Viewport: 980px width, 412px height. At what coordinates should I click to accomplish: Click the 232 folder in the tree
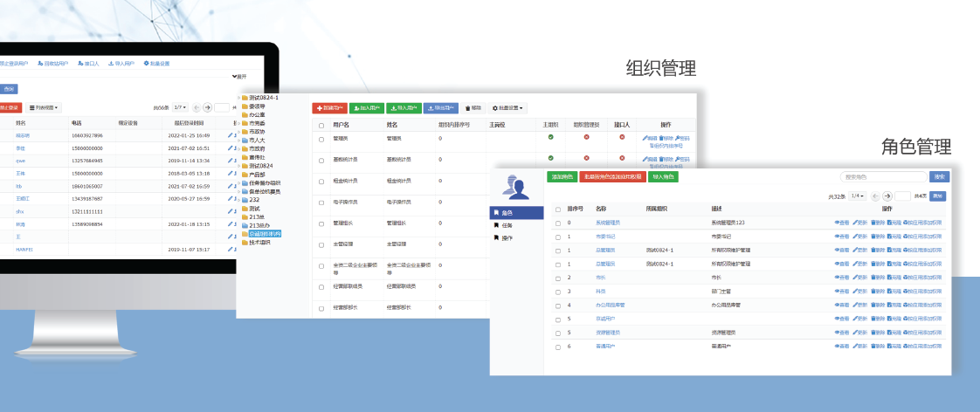pyautogui.click(x=253, y=200)
